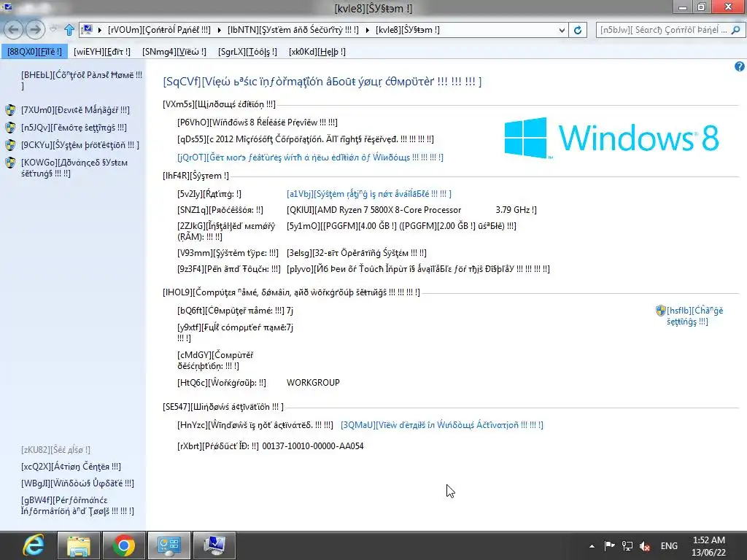Viewport: 747px width, 560px height.
Task: Click the Windows 8 Release Preview text
Action: coord(258,122)
